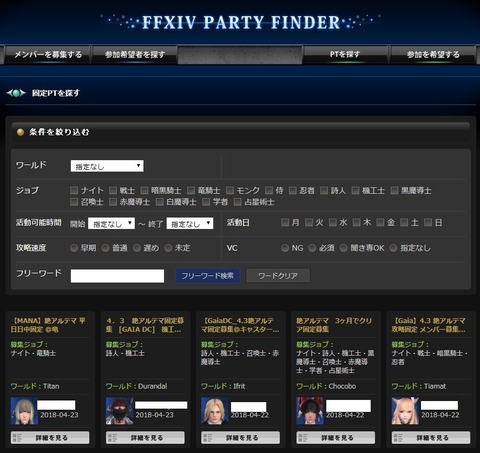Open the 【MANA】絶アルテマ listing title
The width and height of the screenshot is (480, 453).
click(48, 325)
